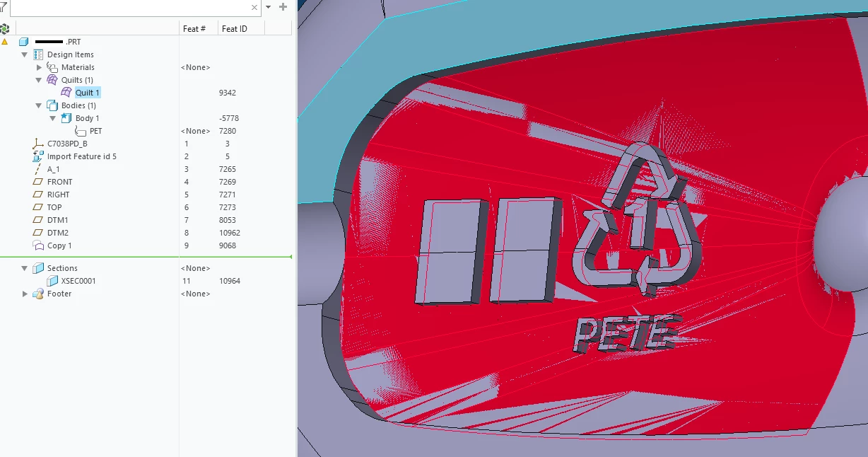Click the DTM2 datum plane icon
Viewport: 868px width, 457px height.
(x=38, y=233)
